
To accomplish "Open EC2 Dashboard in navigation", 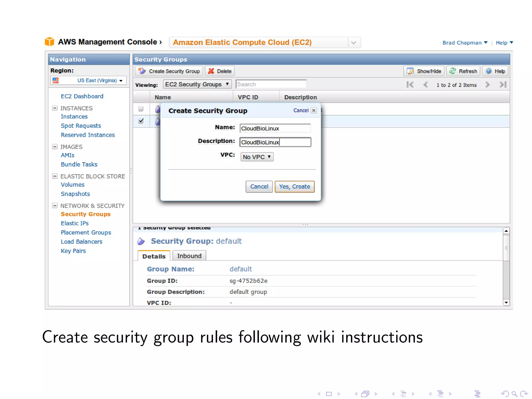I will [82, 96].
